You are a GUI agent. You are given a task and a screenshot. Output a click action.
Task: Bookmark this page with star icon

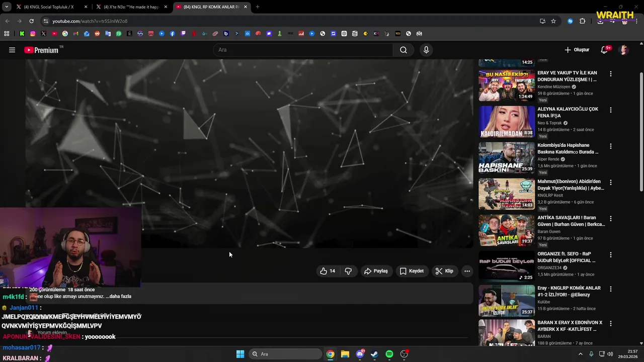click(x=553, y=21)
